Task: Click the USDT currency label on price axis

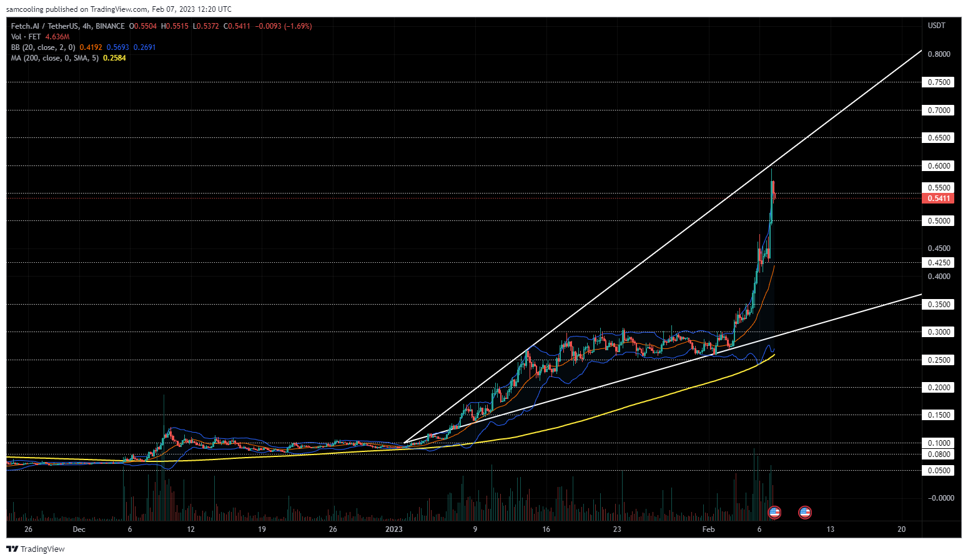Action: pyautogui.click(x=936, y=26)
